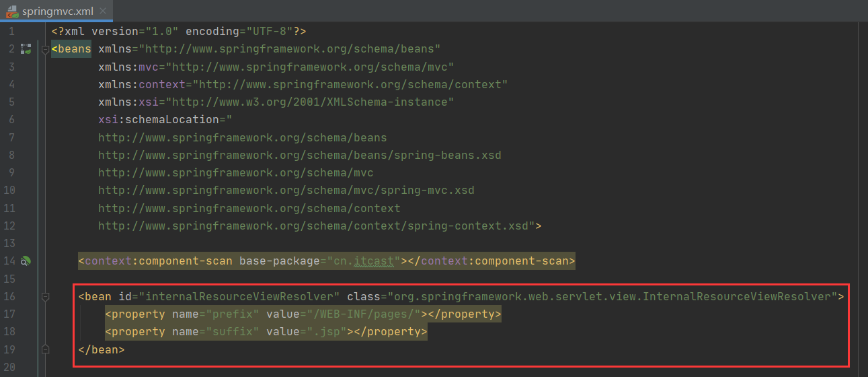868x377 pixels.
Task: Click the spring-beans.xsd URL
Action: click(x=300, y=155)
